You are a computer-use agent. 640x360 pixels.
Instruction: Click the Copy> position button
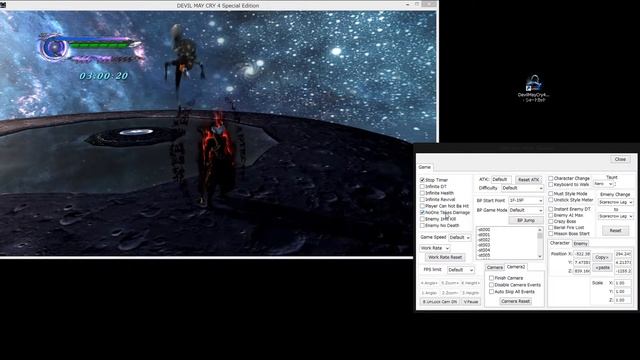tap(602, 258)
